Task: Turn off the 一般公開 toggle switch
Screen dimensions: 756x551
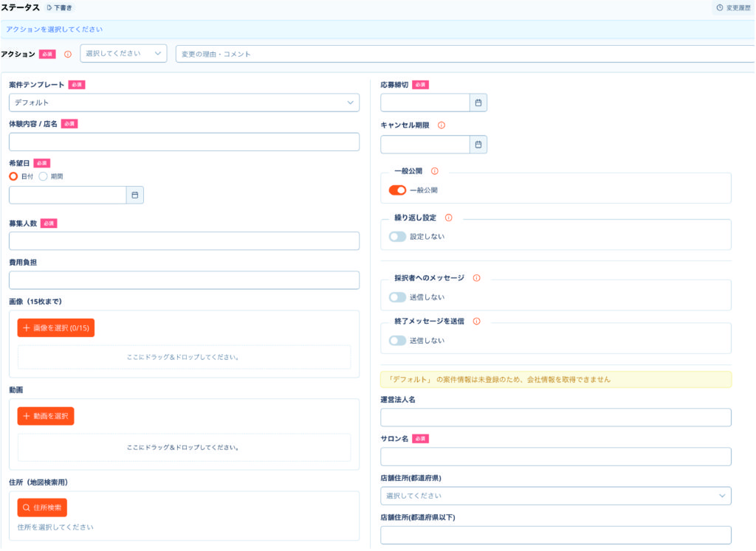Action: pos(397,190)
